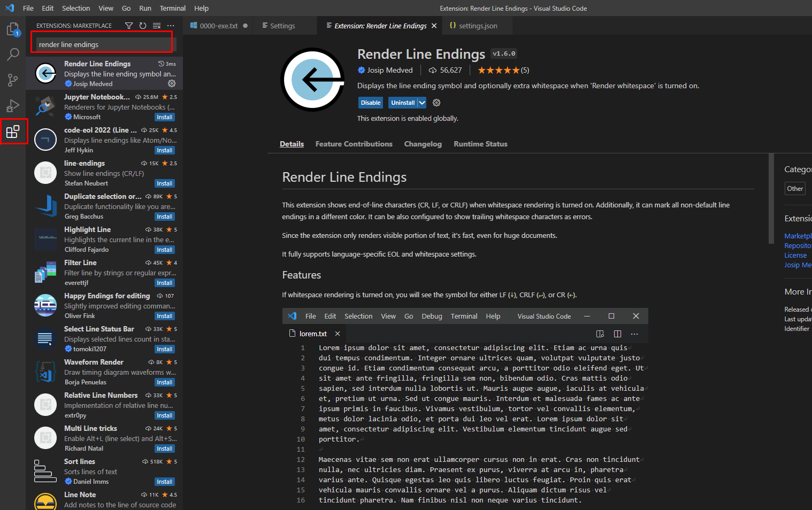Disable the Render Line Endings extension
This screenshot has width=812, height=510.
pyautogui.click(x=371, y=103)
